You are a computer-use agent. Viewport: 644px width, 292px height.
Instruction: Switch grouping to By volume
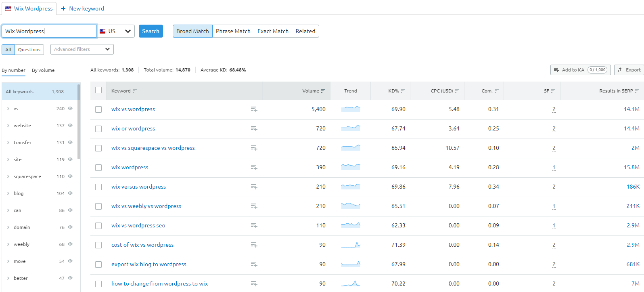(x=43, y=70)
